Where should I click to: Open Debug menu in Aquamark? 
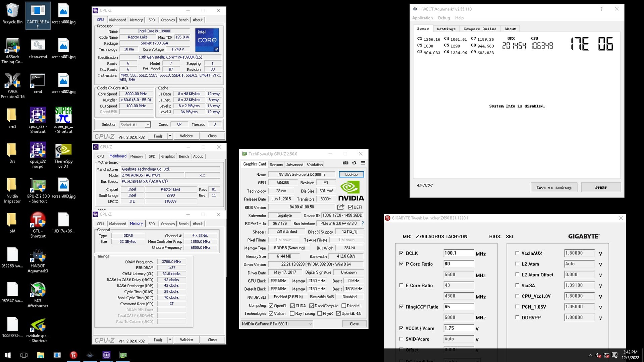coord(444,18)
